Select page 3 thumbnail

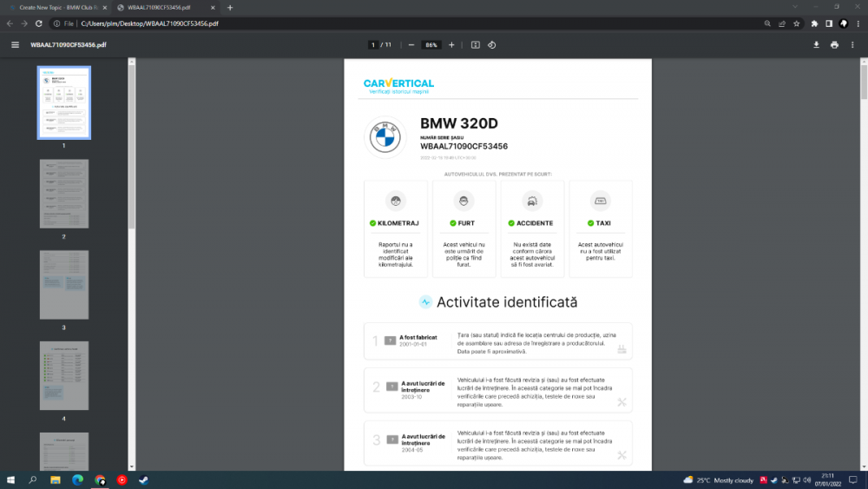[64, 285]
